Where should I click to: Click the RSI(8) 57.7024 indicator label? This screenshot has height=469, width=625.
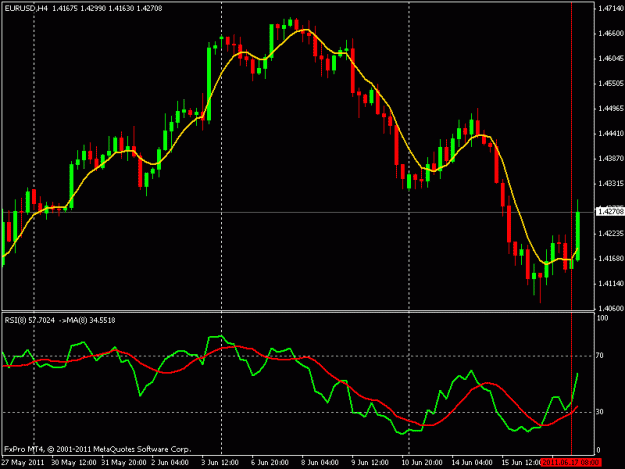point(29,320)
